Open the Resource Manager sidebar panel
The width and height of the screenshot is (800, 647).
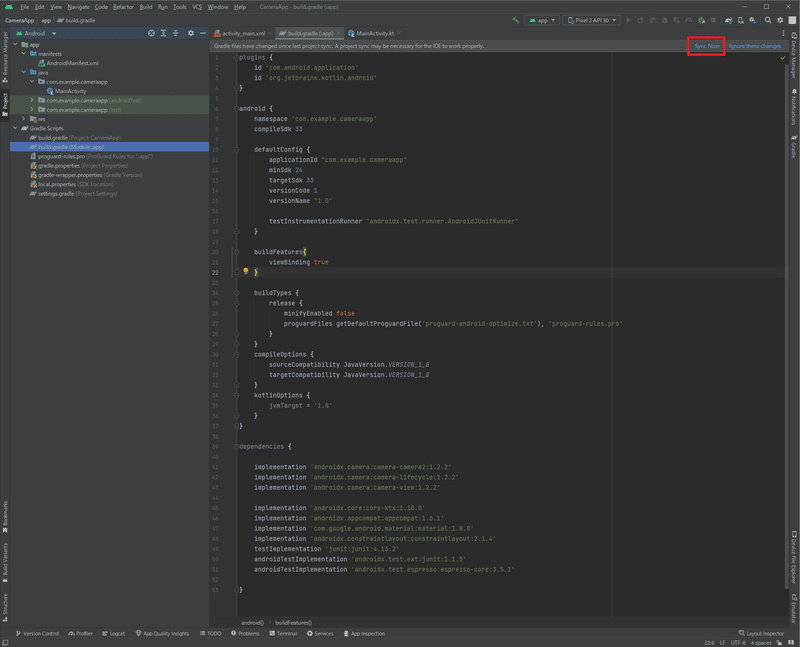(6, 58)
